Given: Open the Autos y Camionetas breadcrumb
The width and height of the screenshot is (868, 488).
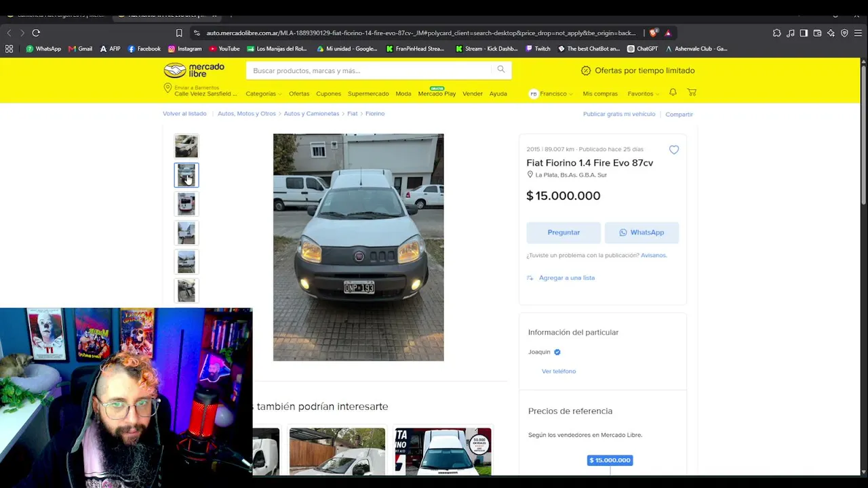Looking at the screenshot, I should click(x=311, y=114).
